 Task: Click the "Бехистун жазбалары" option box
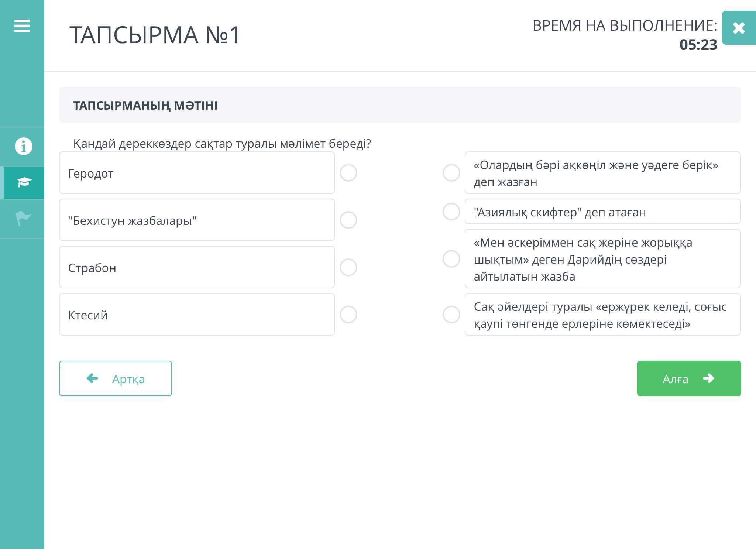tap(197, 220)
